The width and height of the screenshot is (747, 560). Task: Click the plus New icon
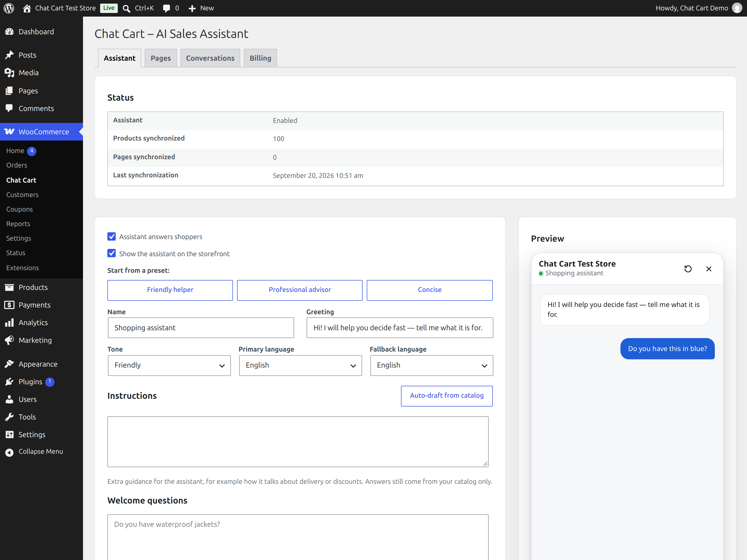192,9
